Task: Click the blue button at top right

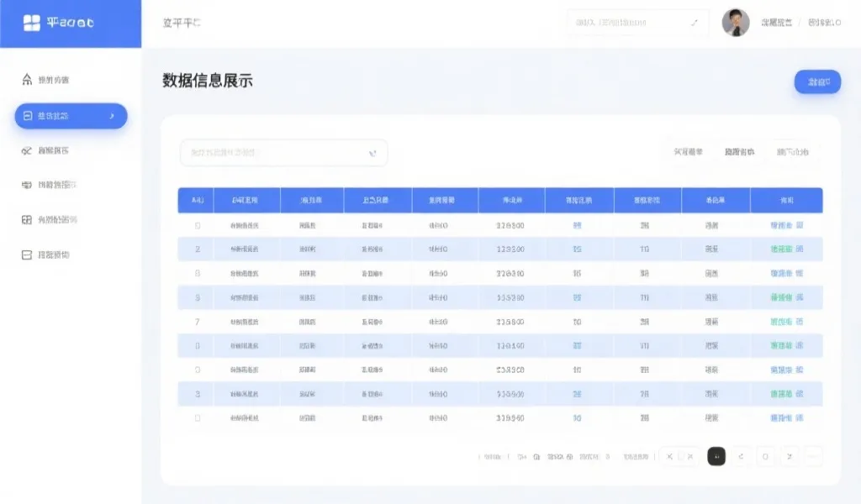Action: (x=815, y=81)
